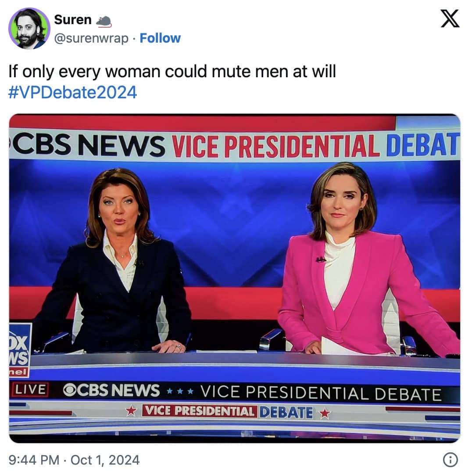The image size is (472, 476).
Task: Click the red star right of lower debate banner
Action: (325, 413)
